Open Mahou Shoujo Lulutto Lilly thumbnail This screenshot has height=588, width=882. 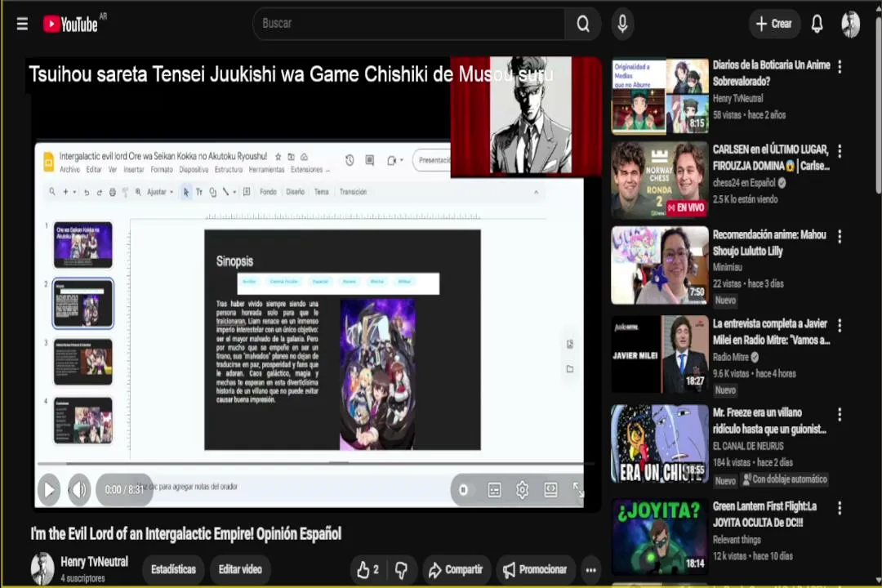tap(660, 265)
